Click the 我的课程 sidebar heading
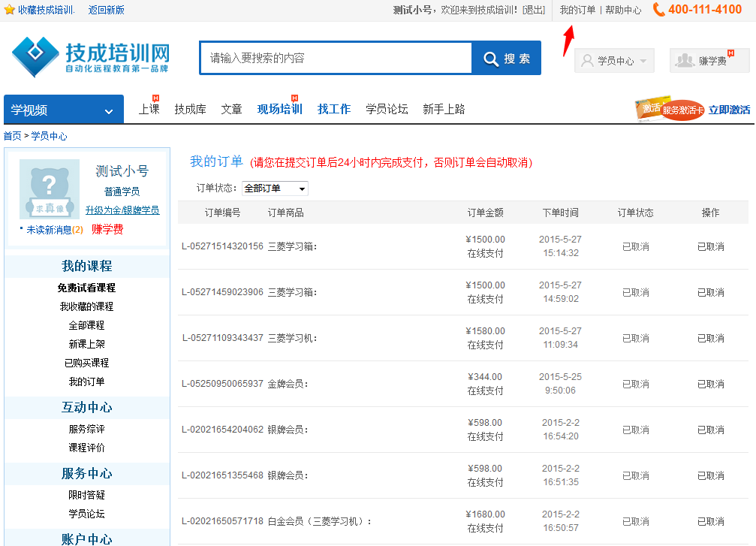The image size is (756, 546). tap(87, 267)
